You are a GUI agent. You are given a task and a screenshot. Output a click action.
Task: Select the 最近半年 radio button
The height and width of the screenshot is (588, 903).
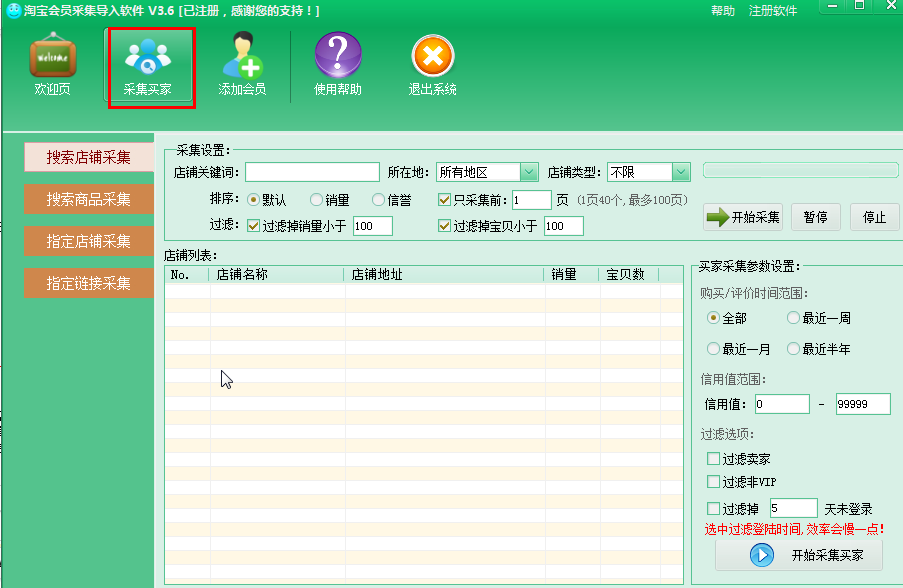(x=793, y=348)
